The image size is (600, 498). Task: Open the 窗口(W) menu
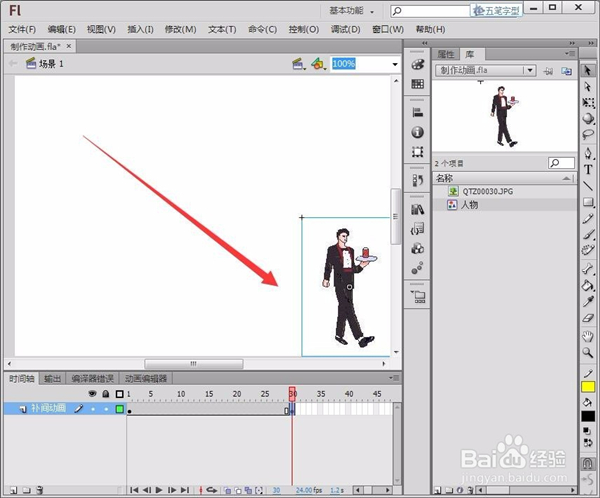point(388,29)
